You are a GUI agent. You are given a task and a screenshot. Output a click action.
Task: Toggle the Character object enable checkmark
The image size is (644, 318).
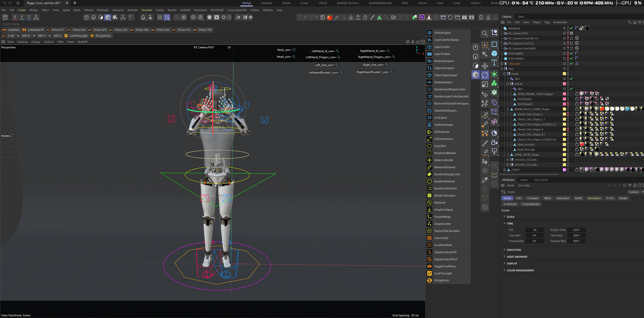571,64
